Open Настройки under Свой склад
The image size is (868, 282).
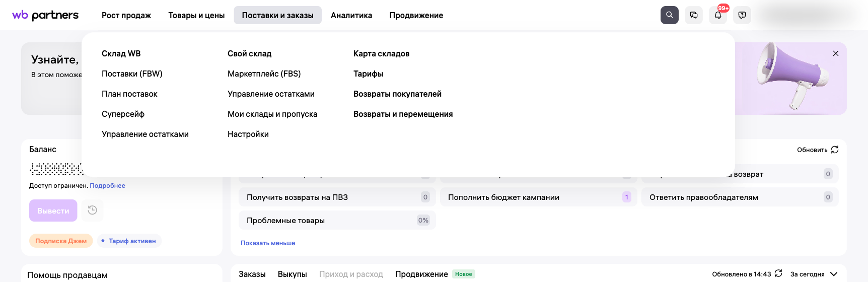pyautogui.click(x=248, y=134)
